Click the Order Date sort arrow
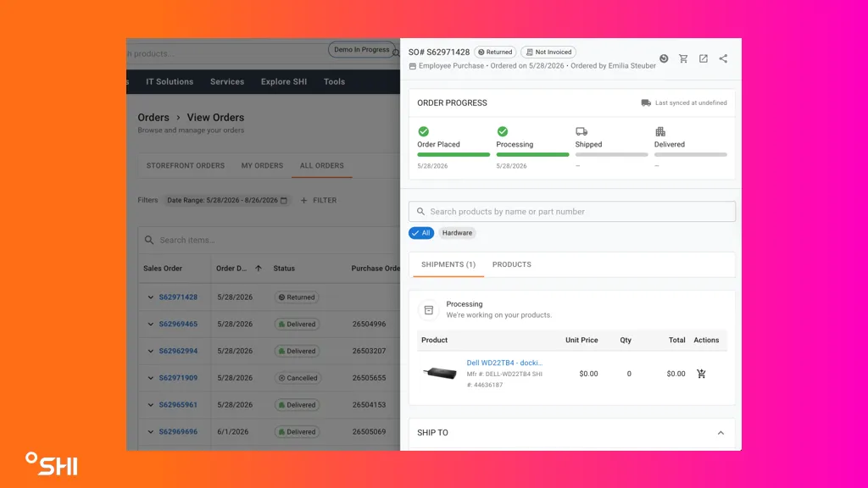The height and width of the screenshot is (488, 868). (x=259, y=269)
